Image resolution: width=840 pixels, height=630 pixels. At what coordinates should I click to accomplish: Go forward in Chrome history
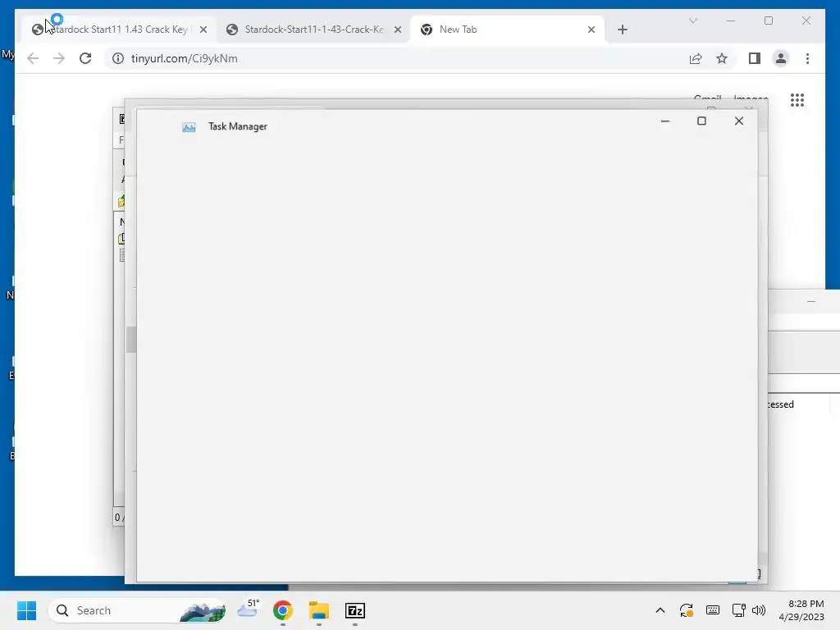pyautogui.click(x=59, y=58)
